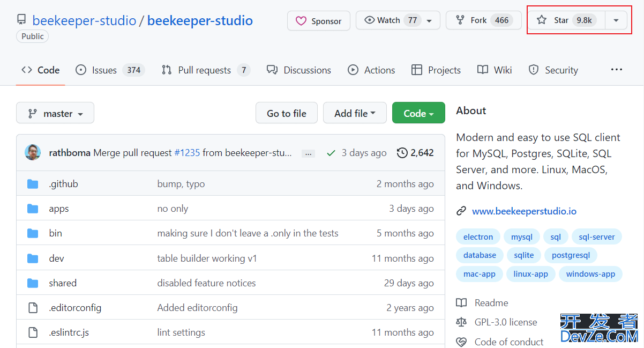Screen dimensions: 644x348
Task: Click the commit history clock icon
Action: (x=402, y=153)
